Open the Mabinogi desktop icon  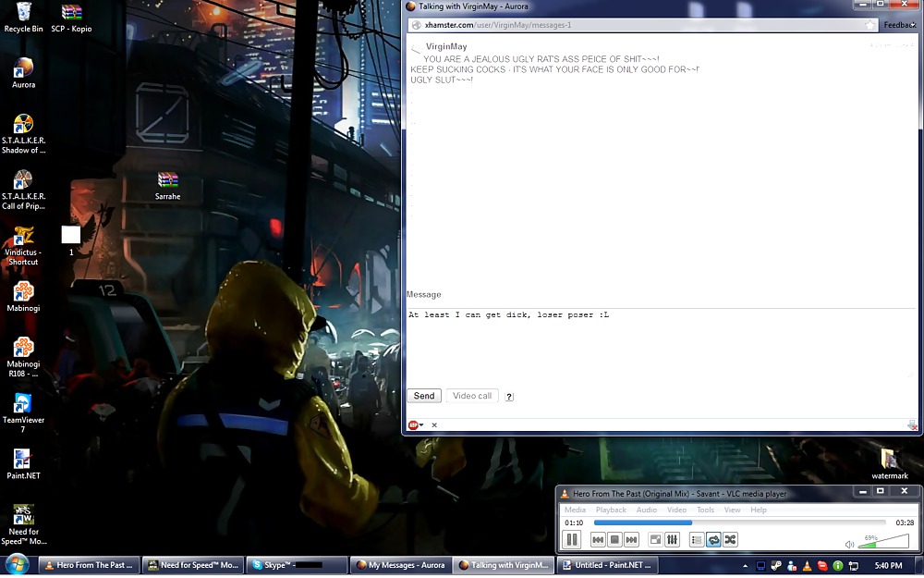click(24, 296)
